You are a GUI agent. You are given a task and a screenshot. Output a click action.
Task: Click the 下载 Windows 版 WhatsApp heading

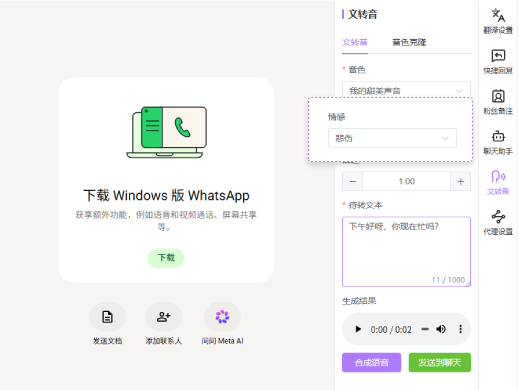click(x=166, y=196)
